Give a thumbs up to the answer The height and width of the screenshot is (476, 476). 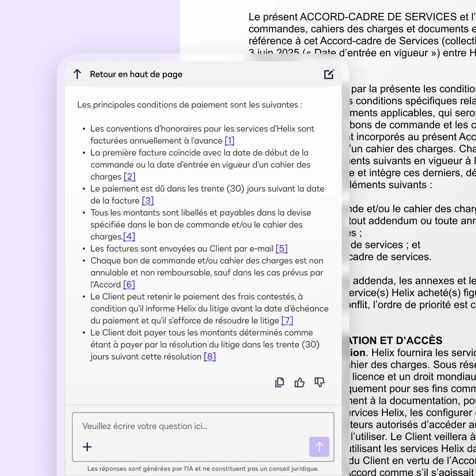coord(299,382)
